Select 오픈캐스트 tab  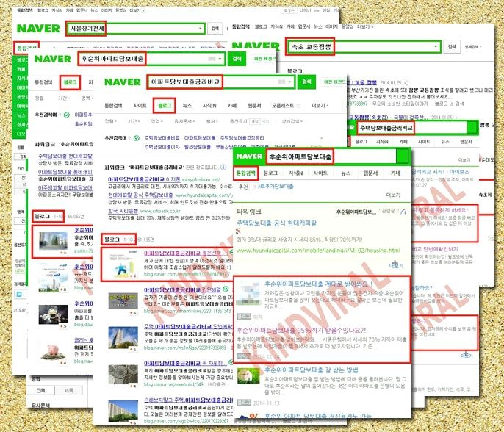[283, 106]
